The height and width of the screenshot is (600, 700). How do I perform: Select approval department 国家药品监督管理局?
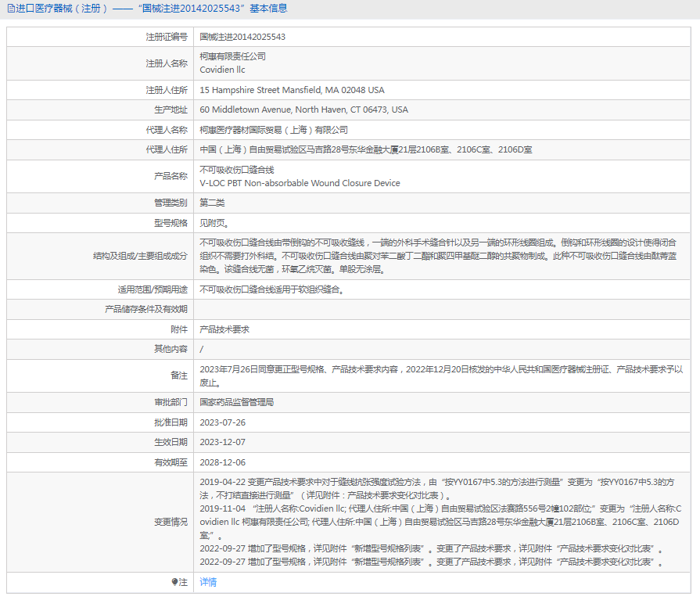point(237,402)
